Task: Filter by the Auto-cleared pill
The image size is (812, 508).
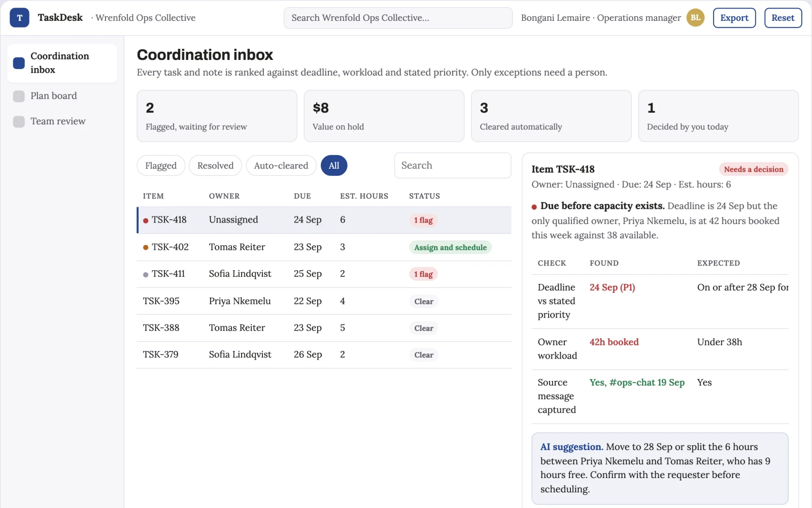Action: (x=281, y=166)
